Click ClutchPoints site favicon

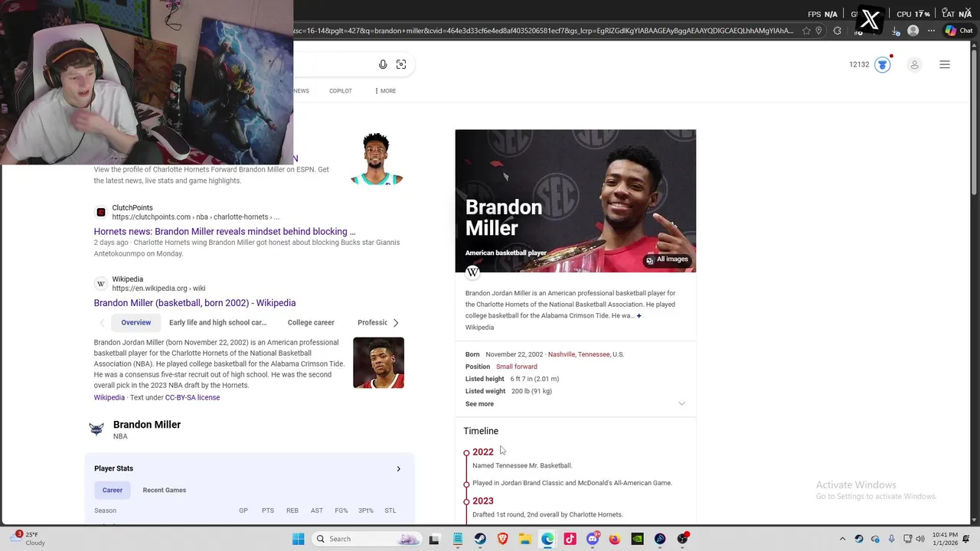[100, 212]
